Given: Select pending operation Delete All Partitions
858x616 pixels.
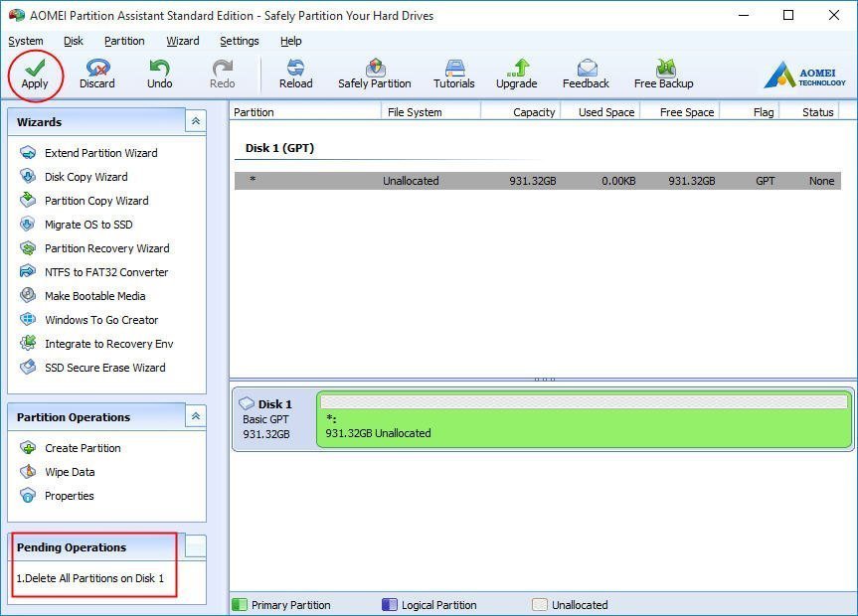Looking at the screenshot, I should (x=90, y=578).
